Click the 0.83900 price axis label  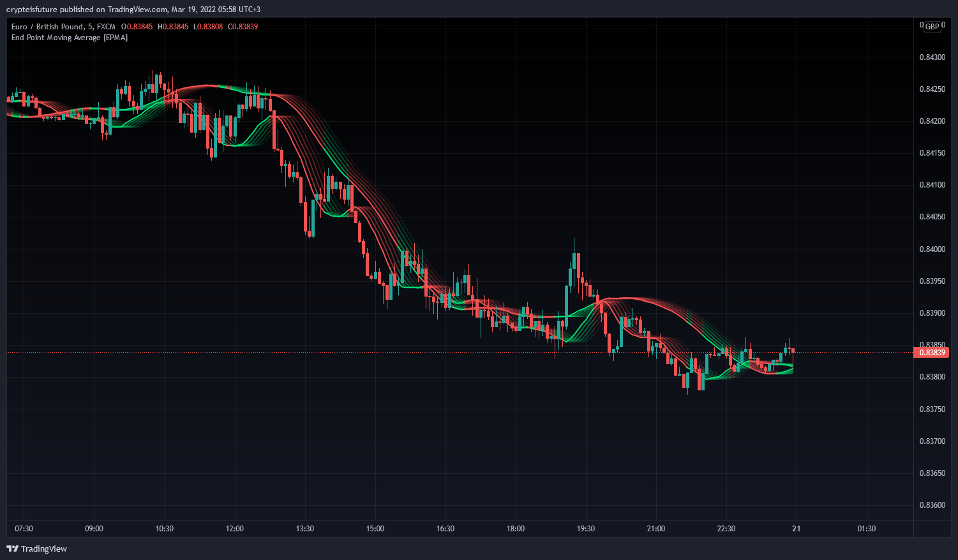pos(932,313)
